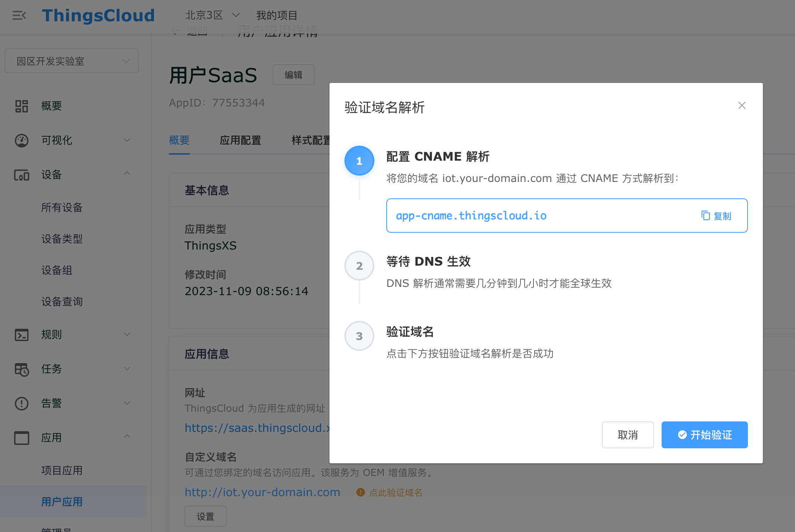Click the sidebar collapse hamburger icon
The width and height of the screenshot is (795, 532).
click(19, 15)
